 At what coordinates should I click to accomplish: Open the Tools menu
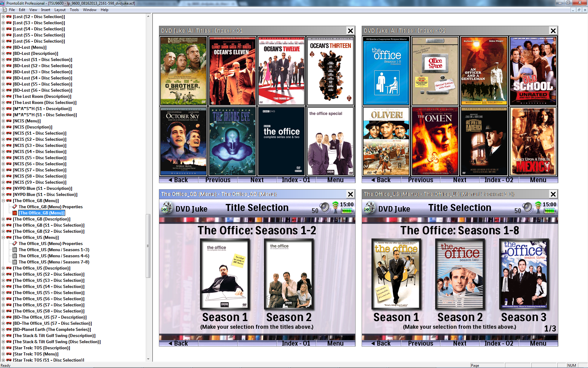pyautogui.click(x=74, y=10)
